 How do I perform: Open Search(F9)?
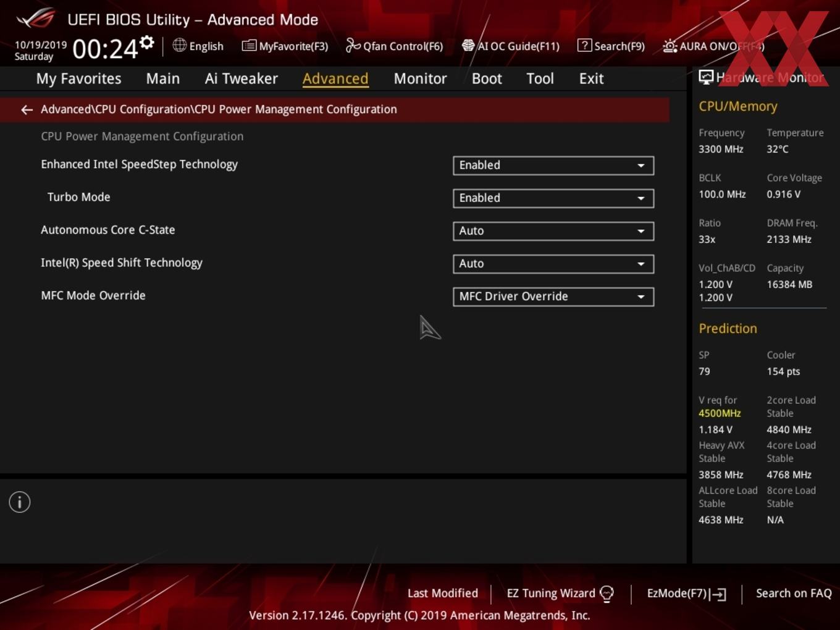611,46
